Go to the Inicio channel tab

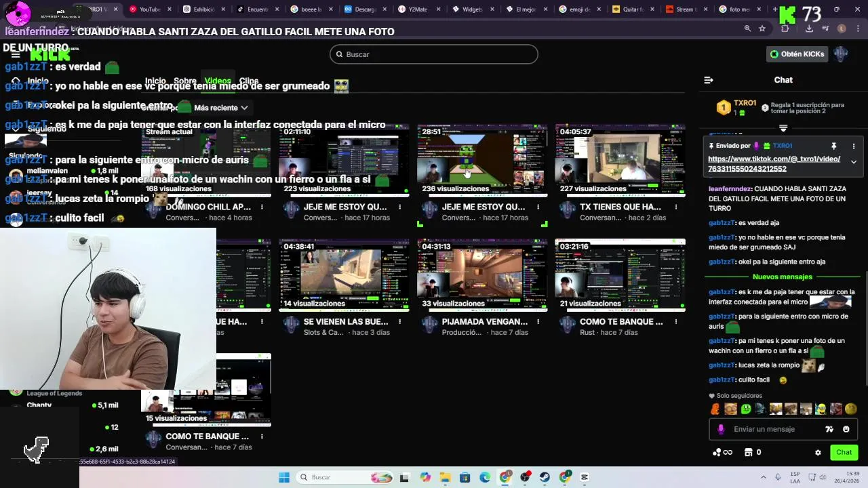click(155, 81)
